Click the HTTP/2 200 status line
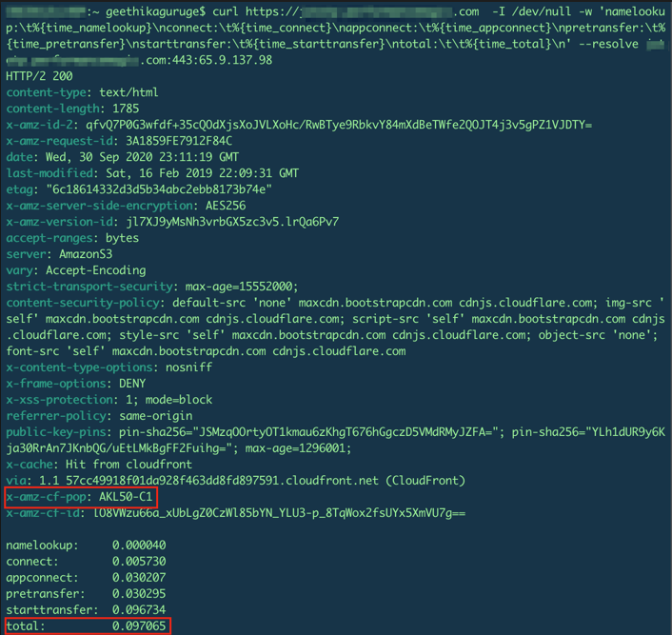Image resolution: width=672 pixels, height=635 pixels. click(39, 76)
